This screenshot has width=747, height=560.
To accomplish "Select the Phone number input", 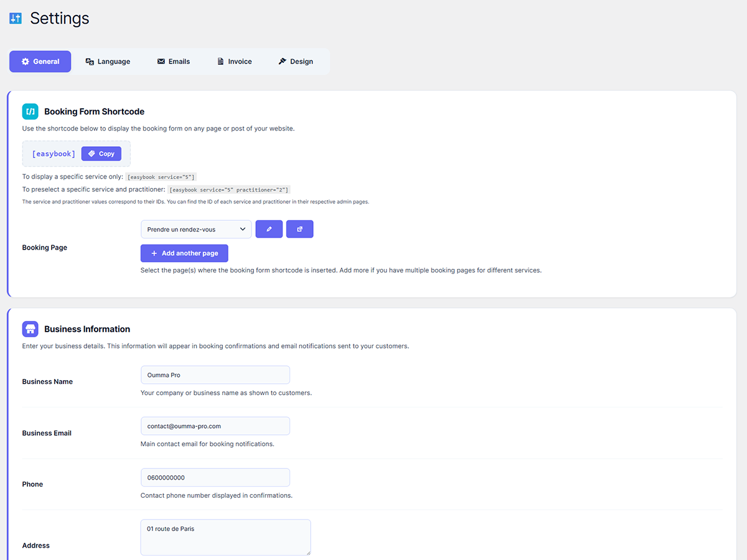I will (x=215, y=478).
